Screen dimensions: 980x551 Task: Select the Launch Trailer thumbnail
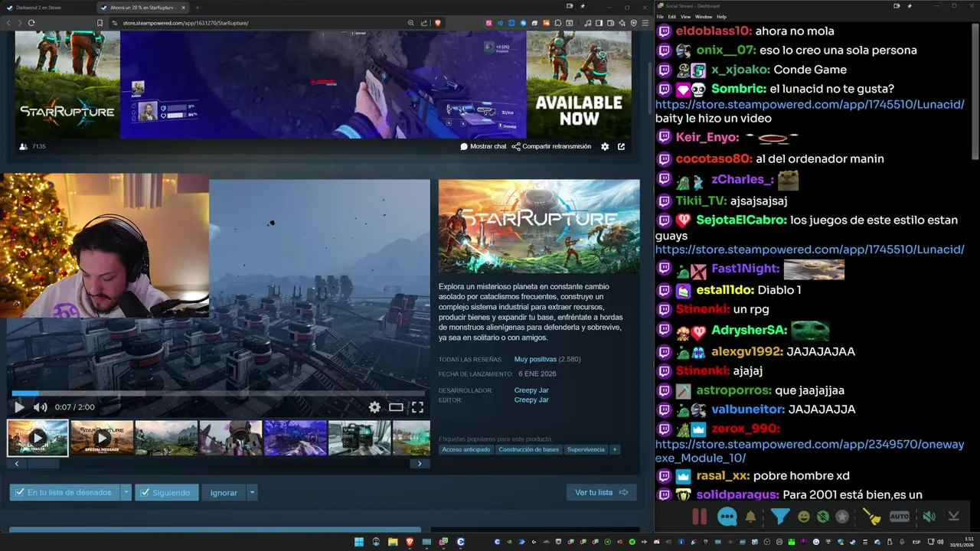(38, 438)
